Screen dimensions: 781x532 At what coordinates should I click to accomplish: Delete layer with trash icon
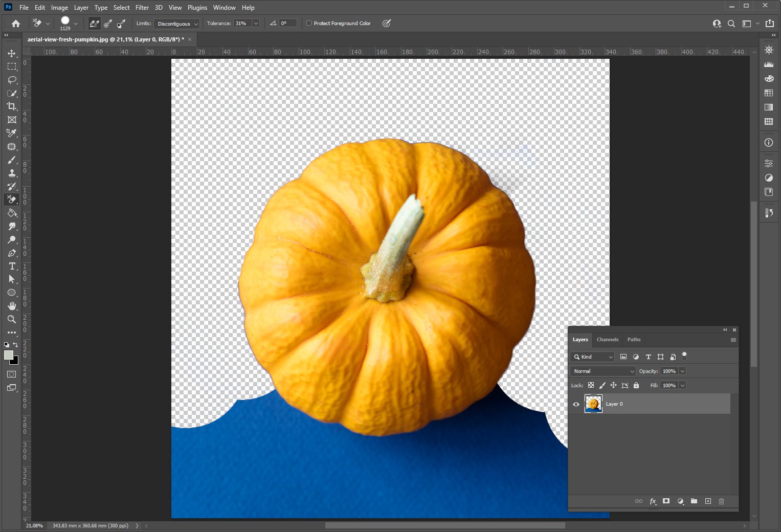click(721, 501)
